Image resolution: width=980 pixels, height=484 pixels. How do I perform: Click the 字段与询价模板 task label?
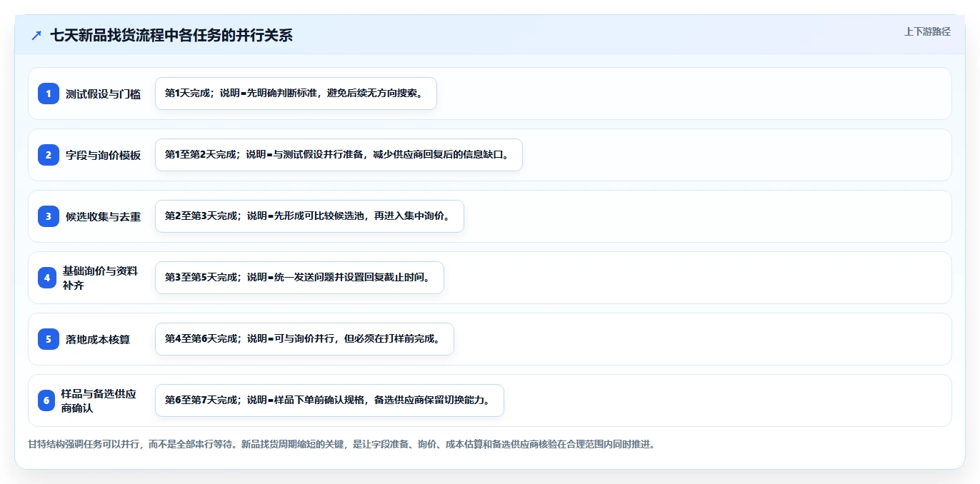click(x=104, y=156)
